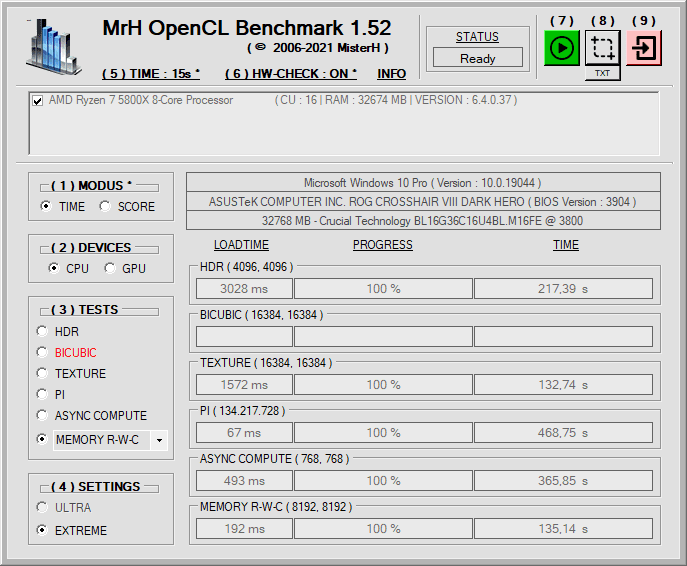Click HDR progress bar showing 100 %

click(x=383, y=289)
